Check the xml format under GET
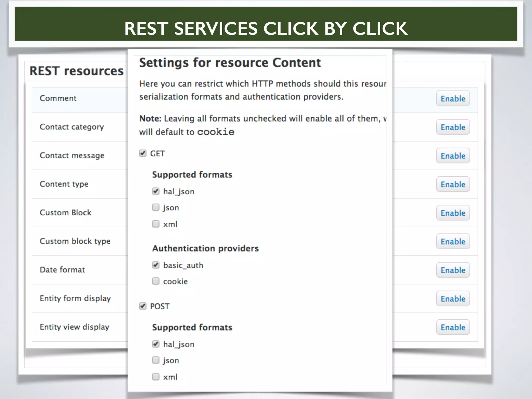The image size is (532, 399). point(156,224)
